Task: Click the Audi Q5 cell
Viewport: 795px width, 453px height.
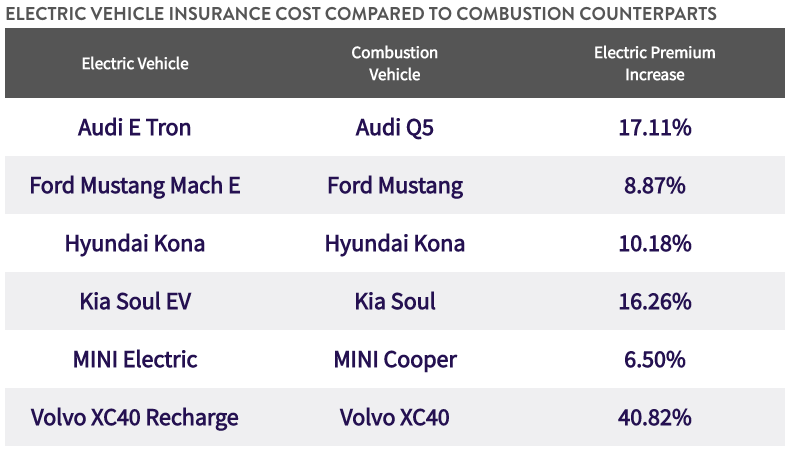Action: tap(395, 128)
